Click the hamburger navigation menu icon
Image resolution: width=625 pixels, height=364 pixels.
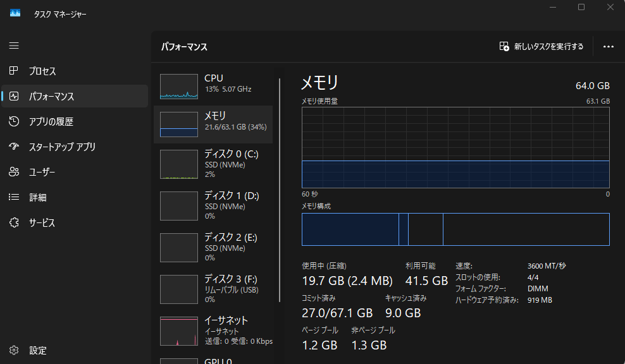pyautogui.click(x=14, y=45)
